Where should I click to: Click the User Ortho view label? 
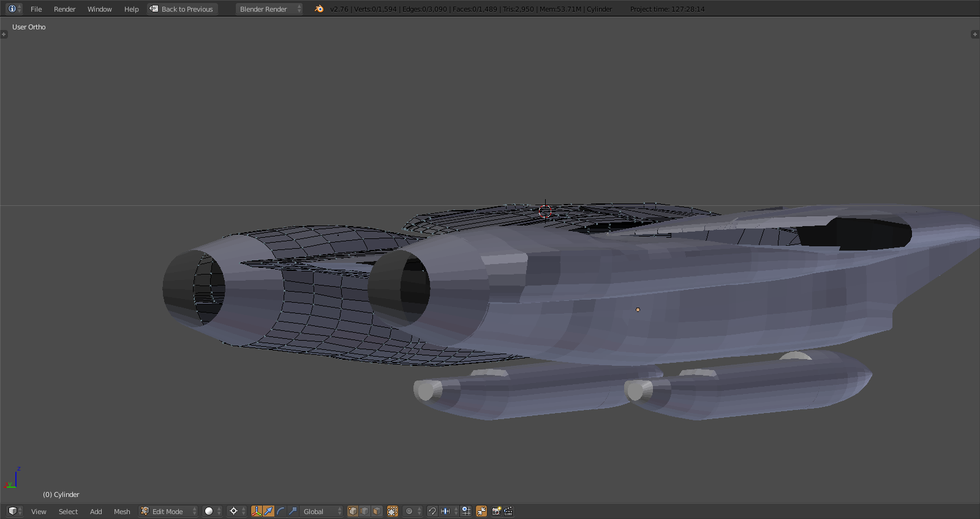29,27
